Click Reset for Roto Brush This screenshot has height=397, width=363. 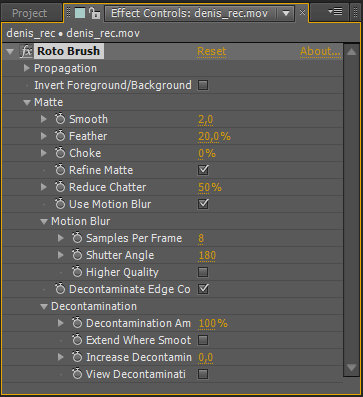[x=212, y=51]
